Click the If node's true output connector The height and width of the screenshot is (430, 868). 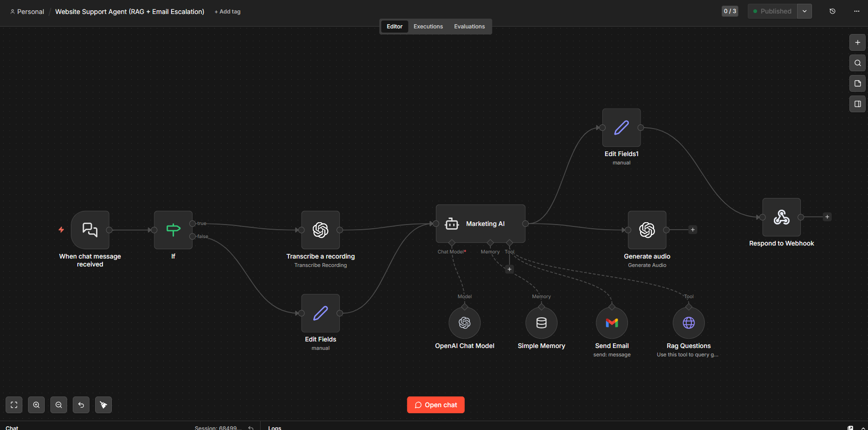193,224
